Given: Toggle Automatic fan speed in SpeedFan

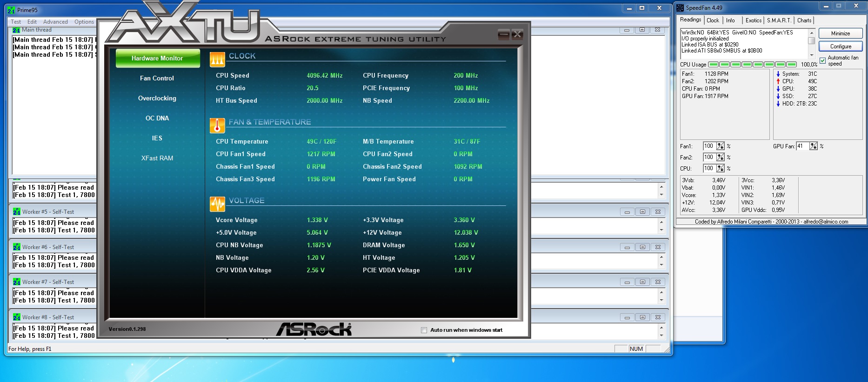Looking at the screenshot, I should pos(822,60).
